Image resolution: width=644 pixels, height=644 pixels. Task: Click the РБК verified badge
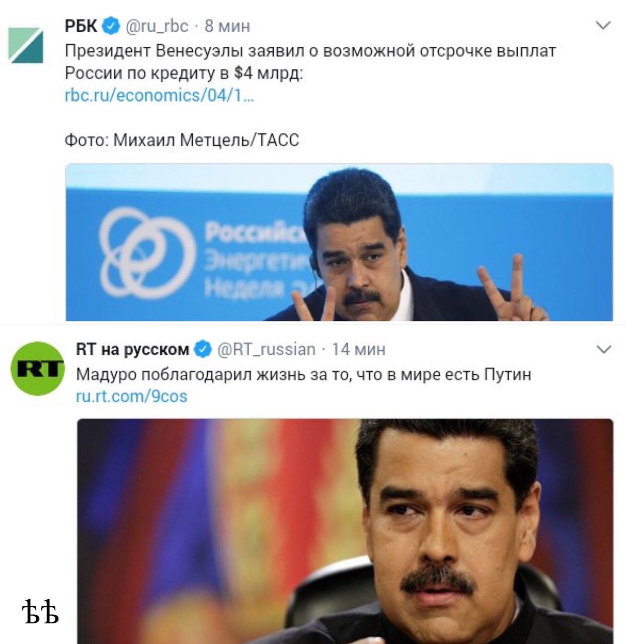pyautogui.click(x=111, y=26)
